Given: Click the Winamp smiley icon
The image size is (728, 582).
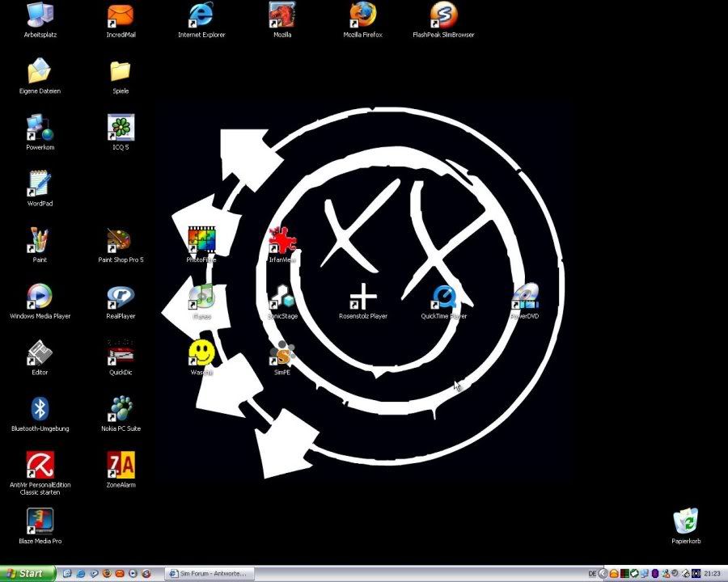Looking at the screenshot, I should [201, 352].
